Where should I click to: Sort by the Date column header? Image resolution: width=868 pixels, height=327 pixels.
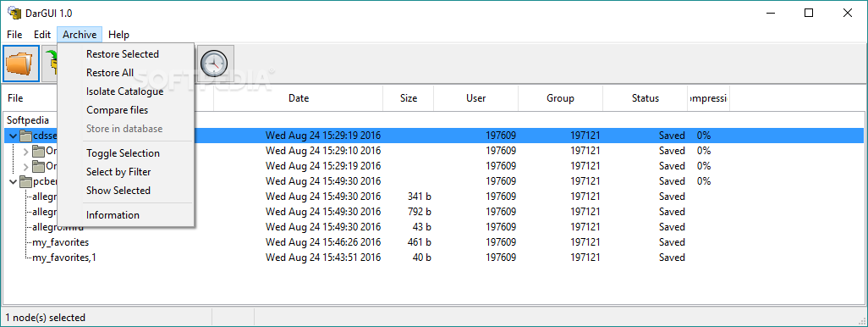[x=299, y=98]
